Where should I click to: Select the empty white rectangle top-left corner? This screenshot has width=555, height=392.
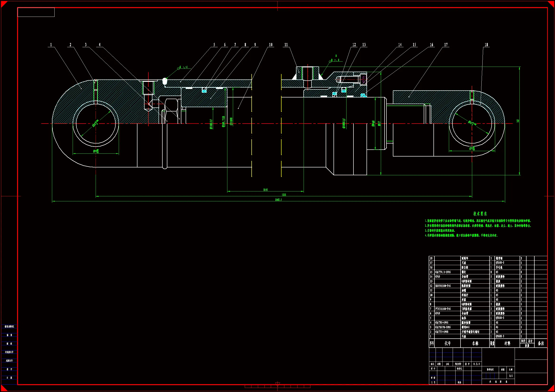point(36,12)
